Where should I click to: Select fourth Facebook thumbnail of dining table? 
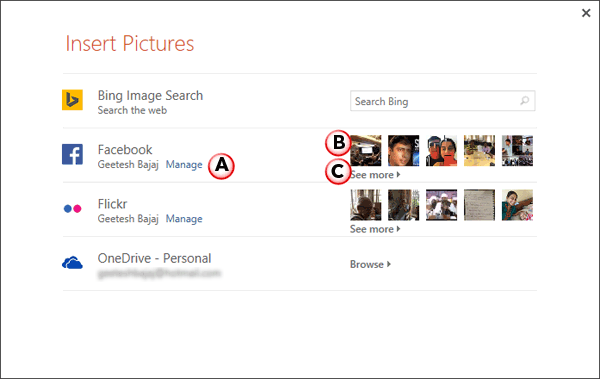479,150
